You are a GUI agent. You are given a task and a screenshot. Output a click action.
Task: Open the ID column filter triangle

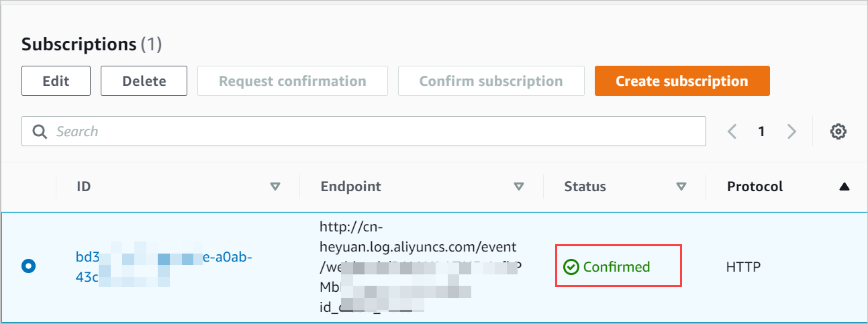pyautogui.click(x=275, y=186)
